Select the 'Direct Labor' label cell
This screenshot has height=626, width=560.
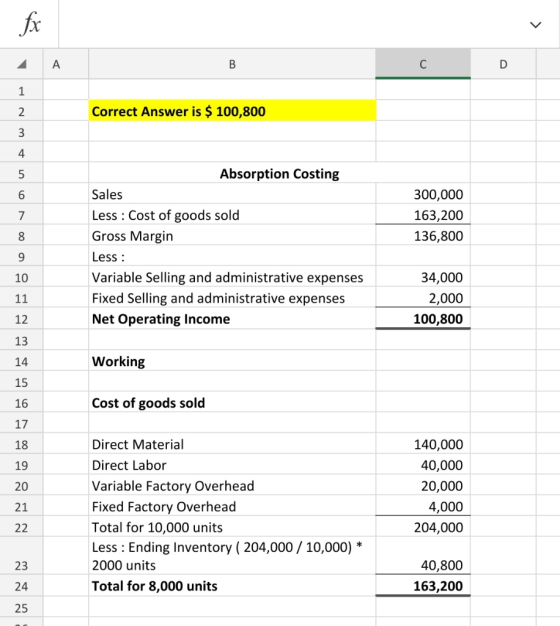point(232,465)
